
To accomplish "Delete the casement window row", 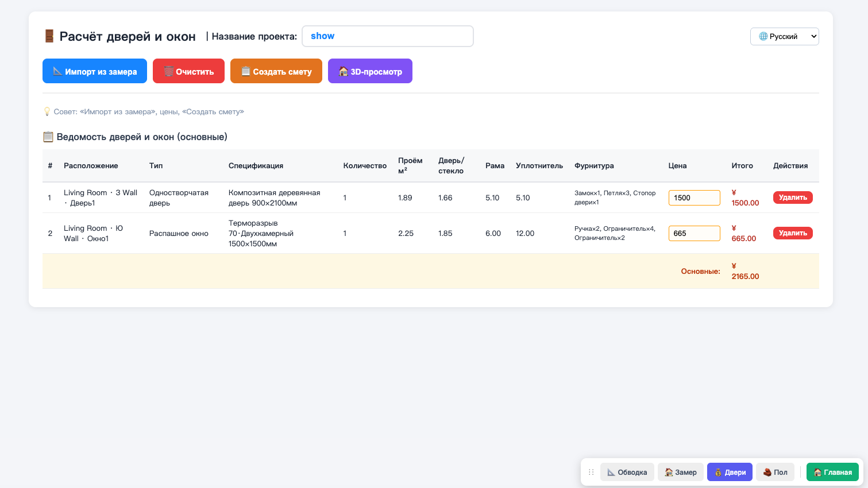I will [793, 233].
